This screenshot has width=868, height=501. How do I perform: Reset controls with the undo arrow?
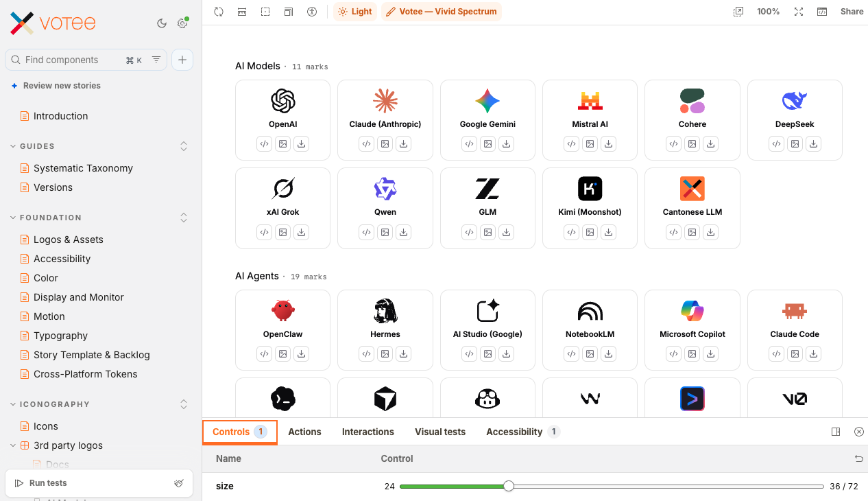coord(858,458)
